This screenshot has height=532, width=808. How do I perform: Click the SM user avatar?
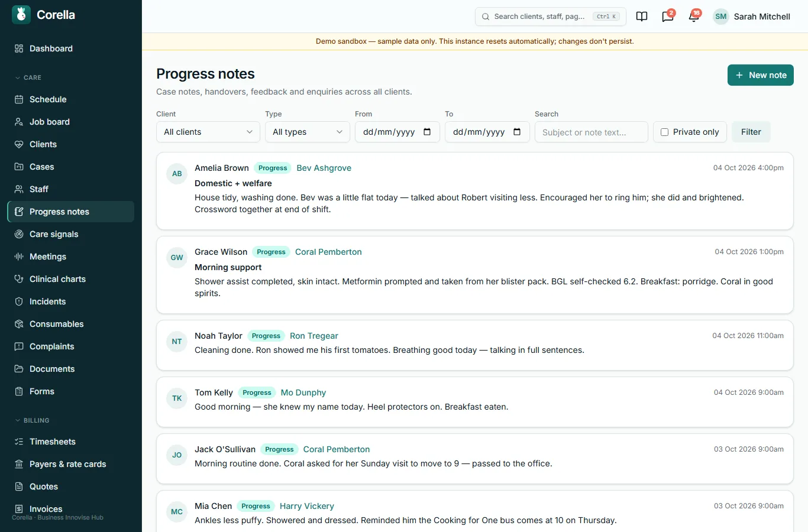(720, 17)
